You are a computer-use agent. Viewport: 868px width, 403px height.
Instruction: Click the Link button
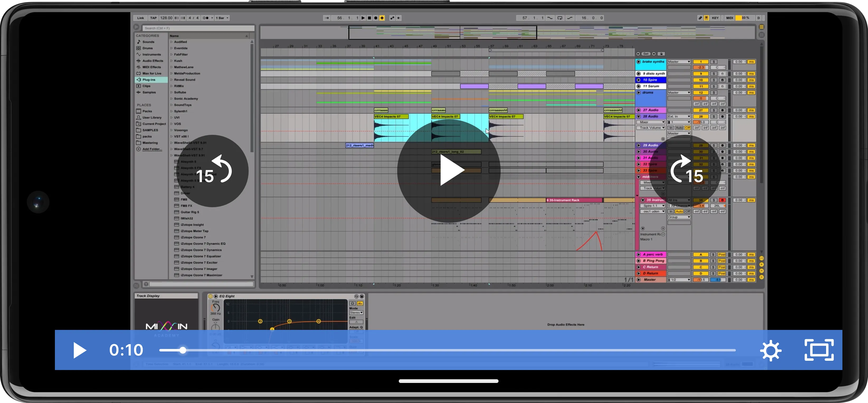140,18
